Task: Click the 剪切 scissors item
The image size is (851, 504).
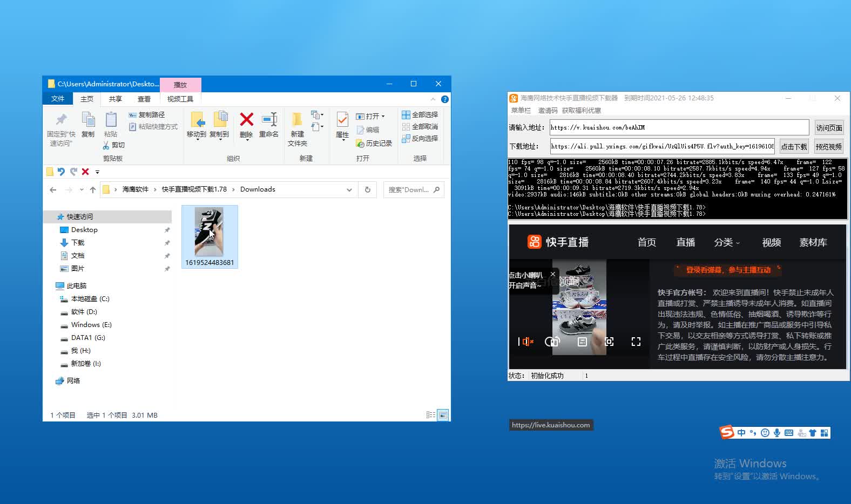Action: (x=114, y=145)
